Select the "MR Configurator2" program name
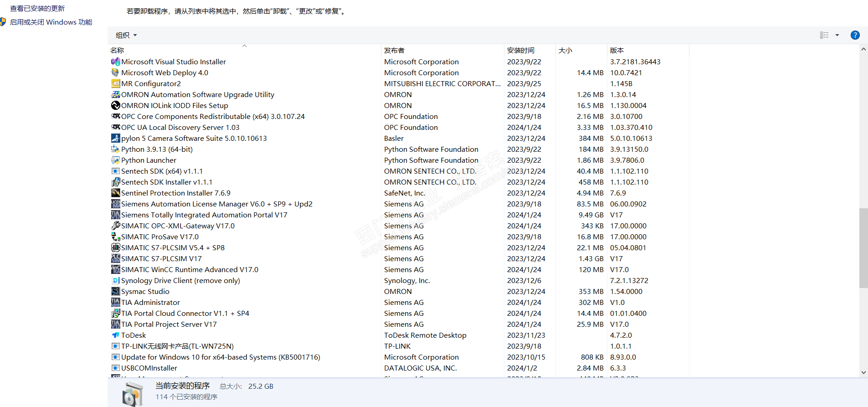868x407 pixels. (151, 83)
